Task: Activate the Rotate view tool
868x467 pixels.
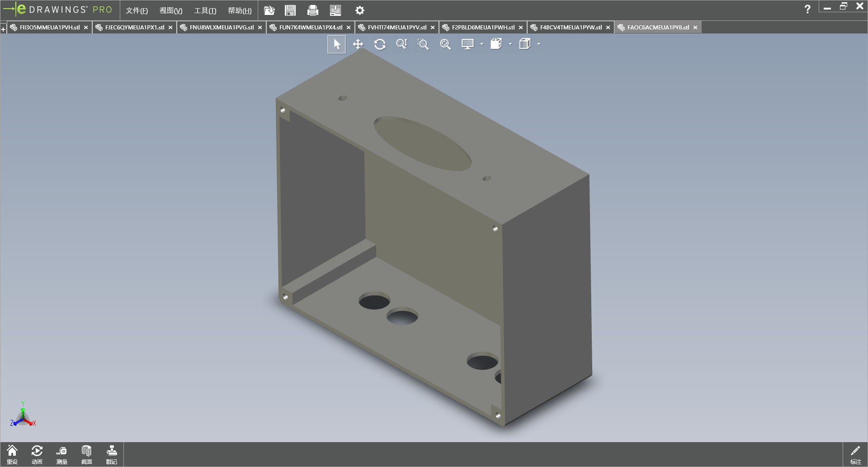Action: click(x=380, y=44)
